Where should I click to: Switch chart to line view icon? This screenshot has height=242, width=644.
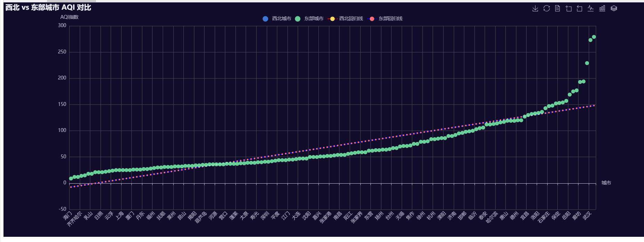[590, 8]
